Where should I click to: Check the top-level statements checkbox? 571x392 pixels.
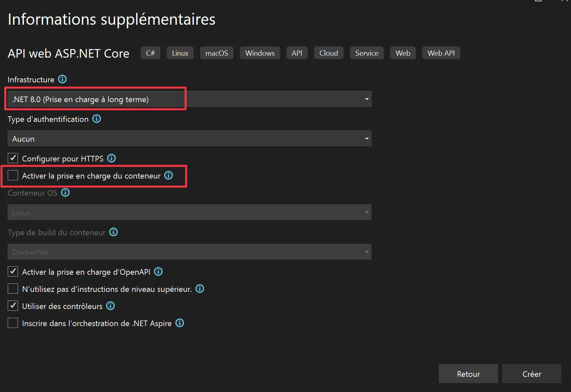coord(13,289)
